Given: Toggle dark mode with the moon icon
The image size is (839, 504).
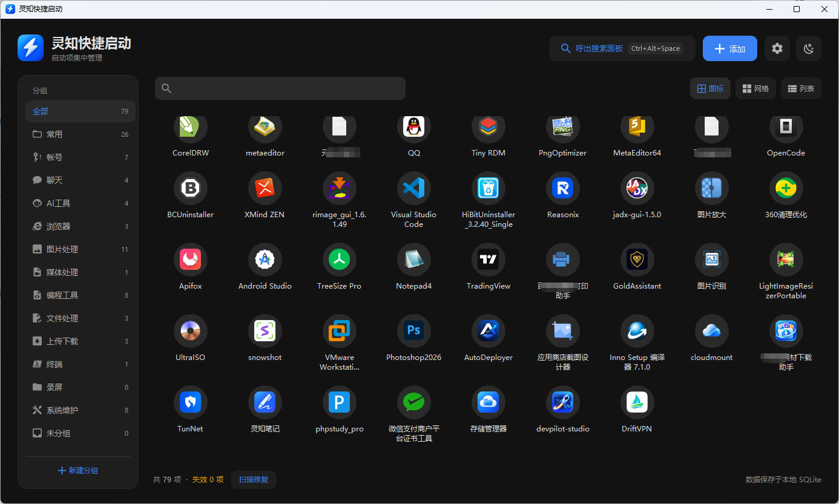Looking at the screenshot, I should tap(809, 48).
